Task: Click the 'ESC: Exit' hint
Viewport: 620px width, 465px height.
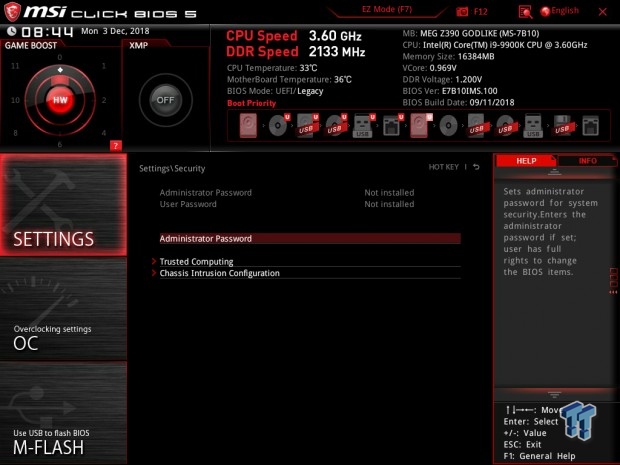Action: pos(522,444)
